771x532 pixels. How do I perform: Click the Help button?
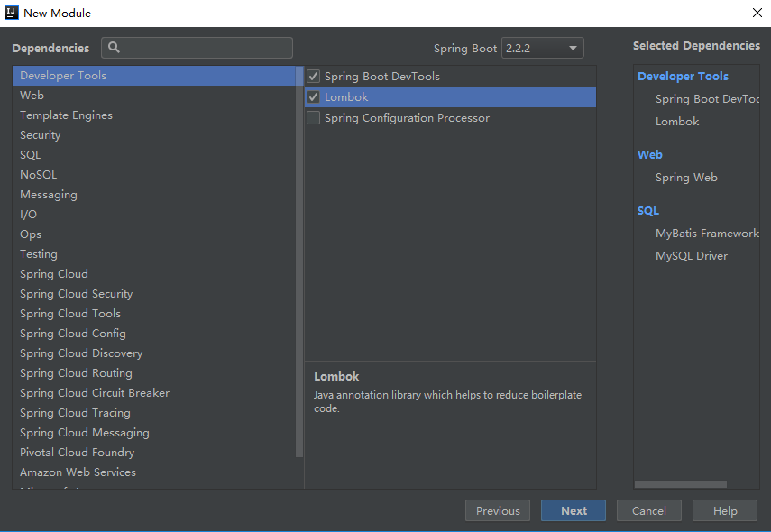pos(725,511)
